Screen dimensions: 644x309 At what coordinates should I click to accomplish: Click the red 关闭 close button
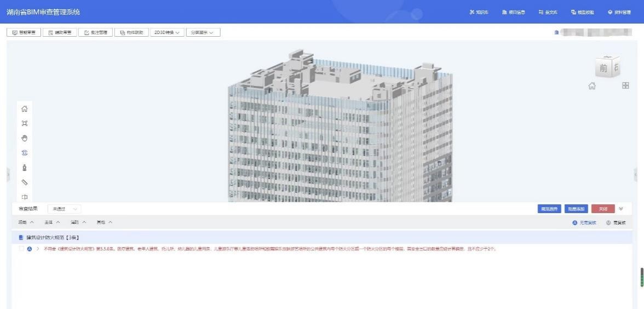point(603,209)
